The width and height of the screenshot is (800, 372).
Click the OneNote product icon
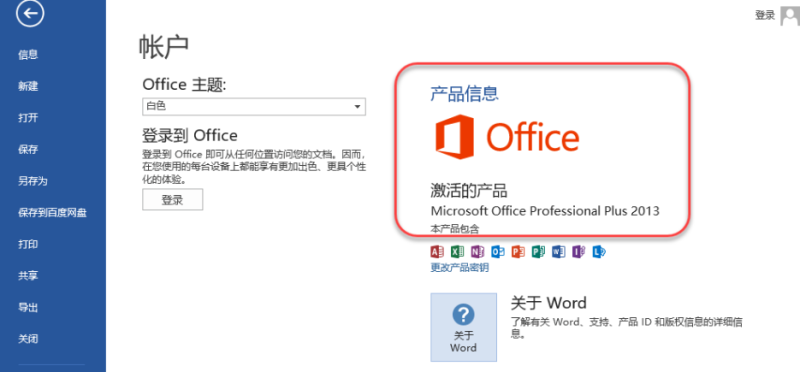pyautogui.click(x=478, y=252)
